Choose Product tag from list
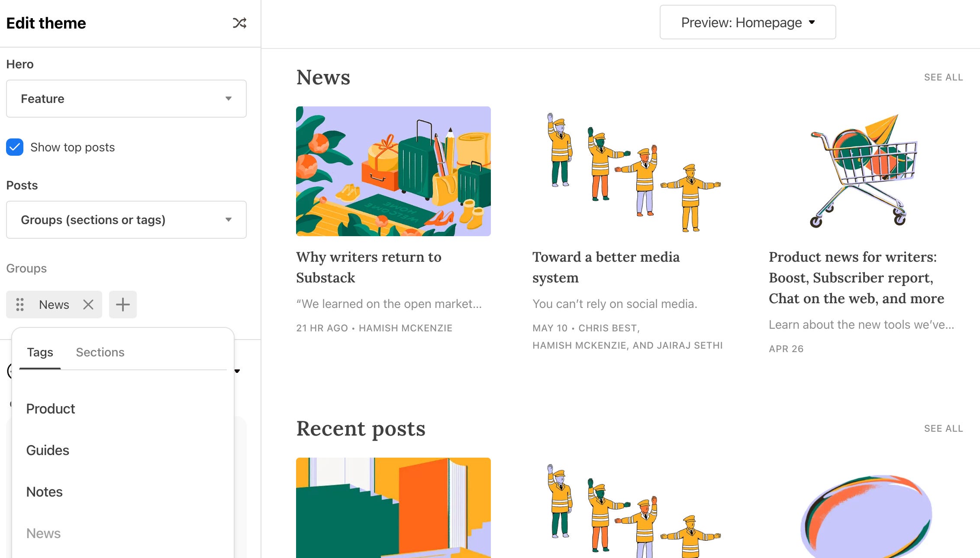980x558 pixels. pos(51,409)
